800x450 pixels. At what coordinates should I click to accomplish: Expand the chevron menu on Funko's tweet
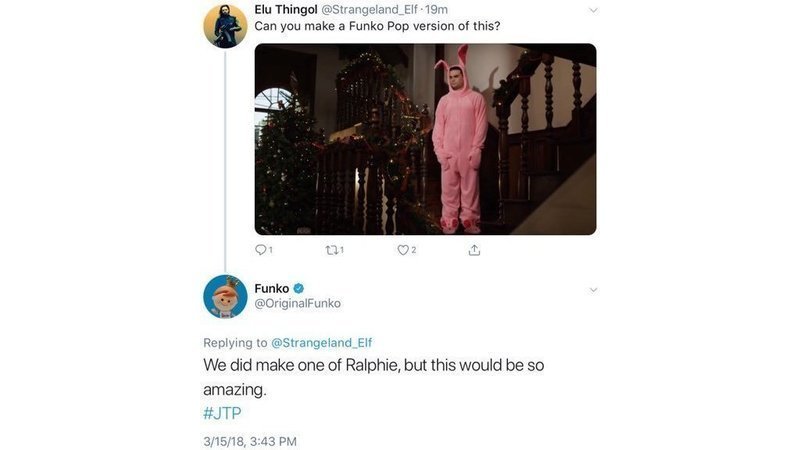tap(593, 290)
